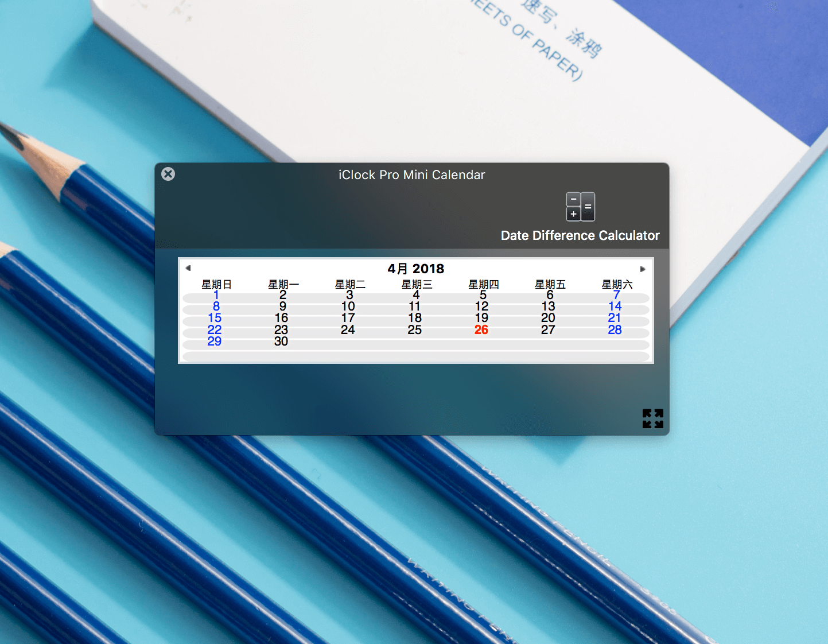Screen dimensions: 828x644
Task: Select date 25 in the calendar
Action: tap(415, 330)
